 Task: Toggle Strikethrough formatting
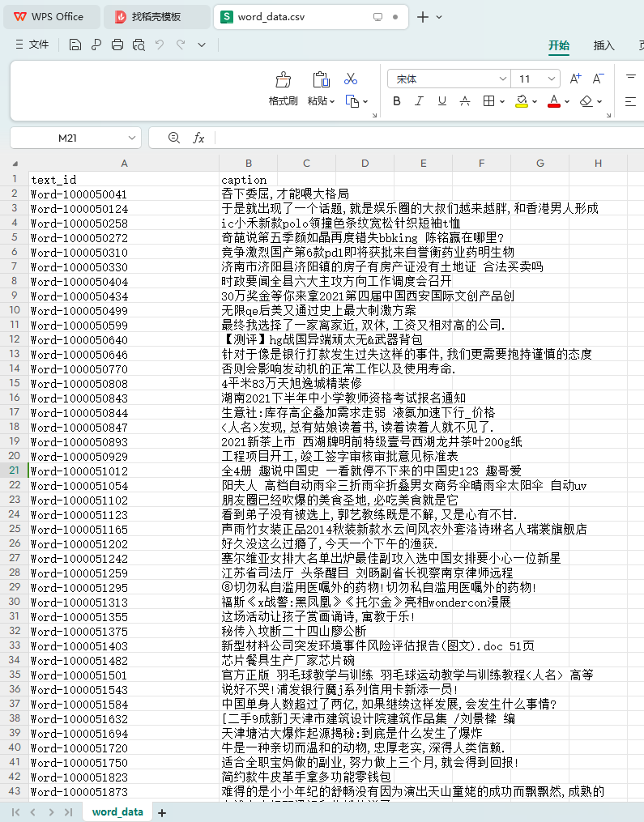coord(465,101)
